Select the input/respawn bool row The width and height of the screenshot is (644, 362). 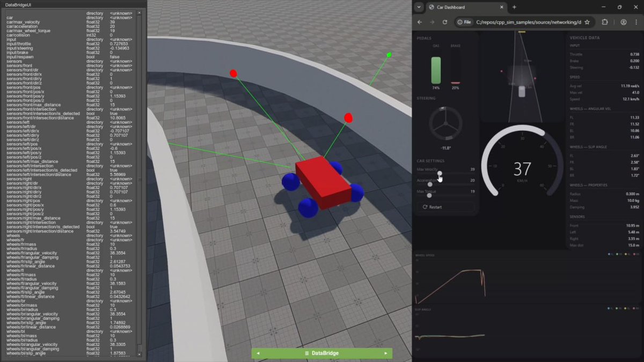pyautogui.click(x=71, y=57)
